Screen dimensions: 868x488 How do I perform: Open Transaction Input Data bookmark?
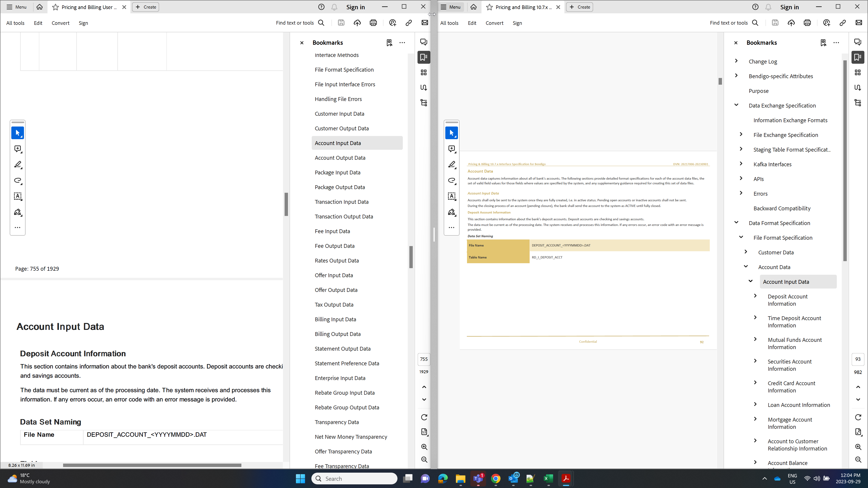pos(341,202)
